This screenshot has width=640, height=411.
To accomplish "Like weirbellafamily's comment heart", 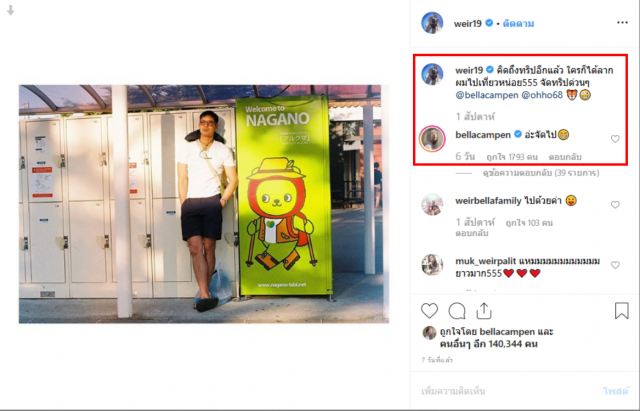I will (615, 204).
